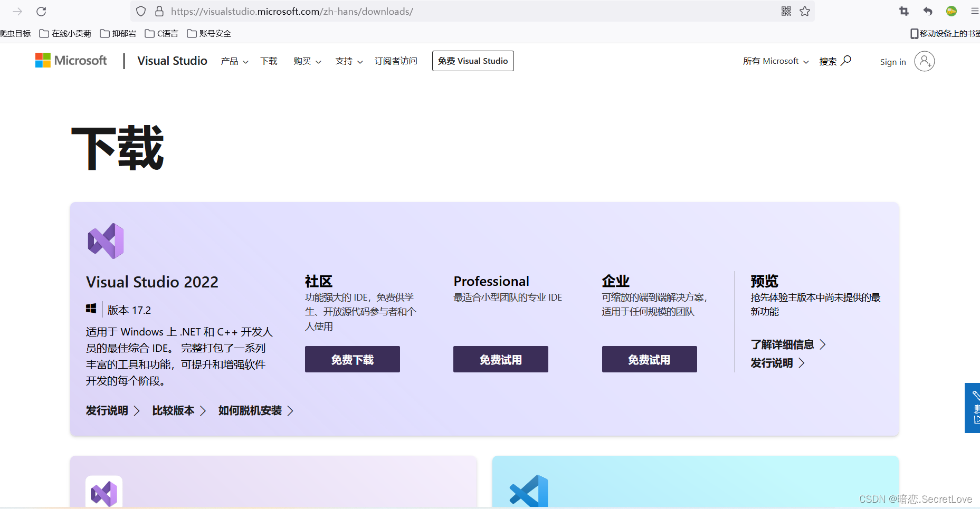Open the 比较版本 link
Viewport: 980px width, 509px height.
[179, 410]
